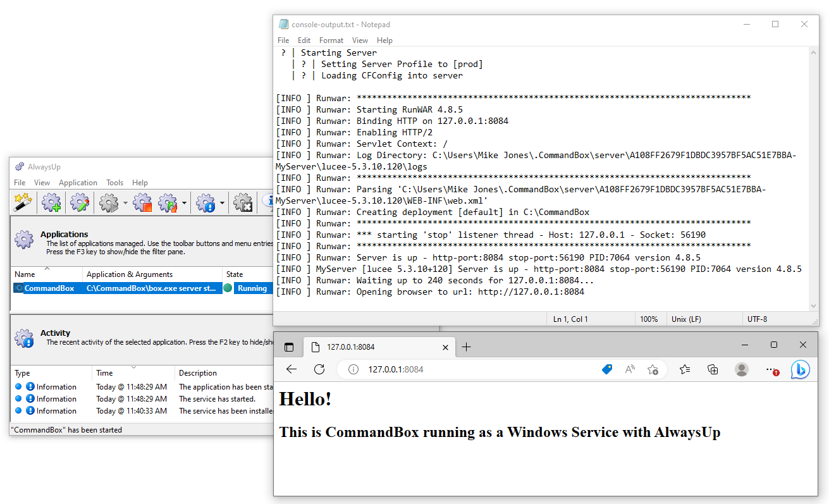Click the browser profile avatar icon
Viewport: 829px width, 504px height.
[x=742, y=369]
